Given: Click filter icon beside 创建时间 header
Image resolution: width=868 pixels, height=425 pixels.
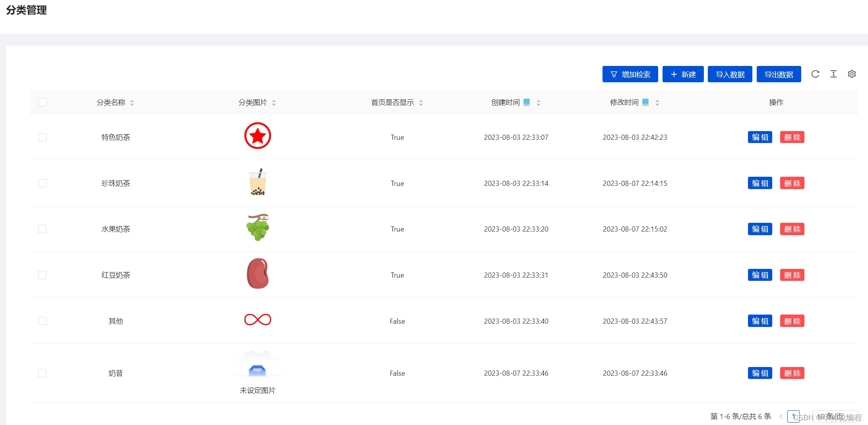Looking at the screenshot, I should [527, 102].
